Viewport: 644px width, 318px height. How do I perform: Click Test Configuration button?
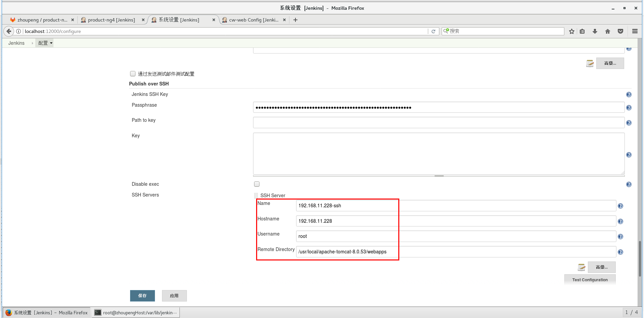[590, 280]
